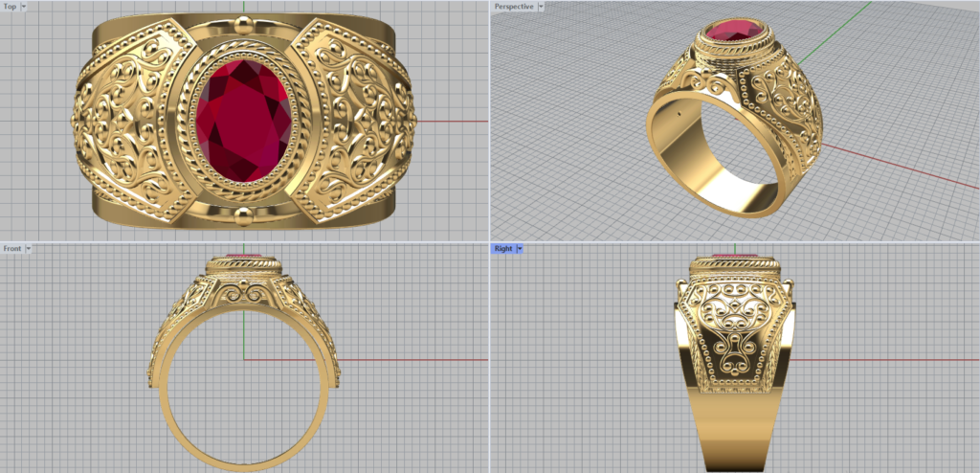Screen dimensions: 980x473
Task: Activate the Top viewport title label
Action: tap(10, 6)
